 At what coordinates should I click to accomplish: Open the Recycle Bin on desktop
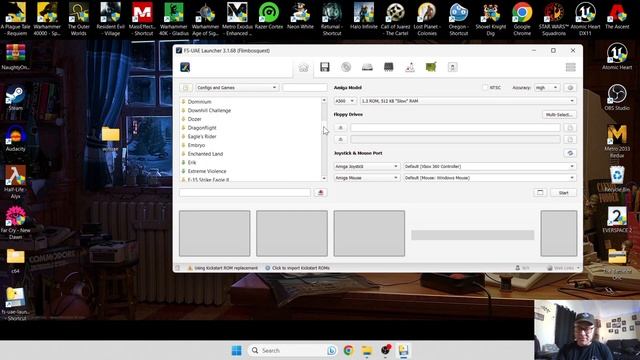point(617,179)
